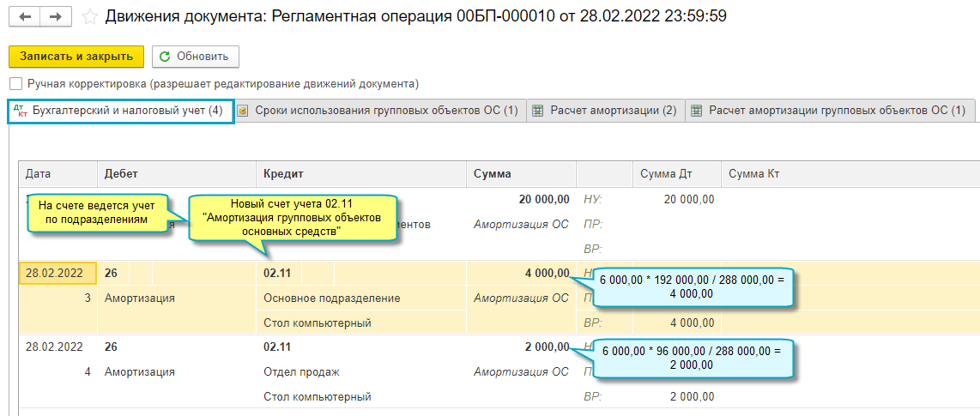
Task: Select 'Стол компьютерный' under 'Отдел продаж'
Action: pyautogui.click(x=318, y=396)
